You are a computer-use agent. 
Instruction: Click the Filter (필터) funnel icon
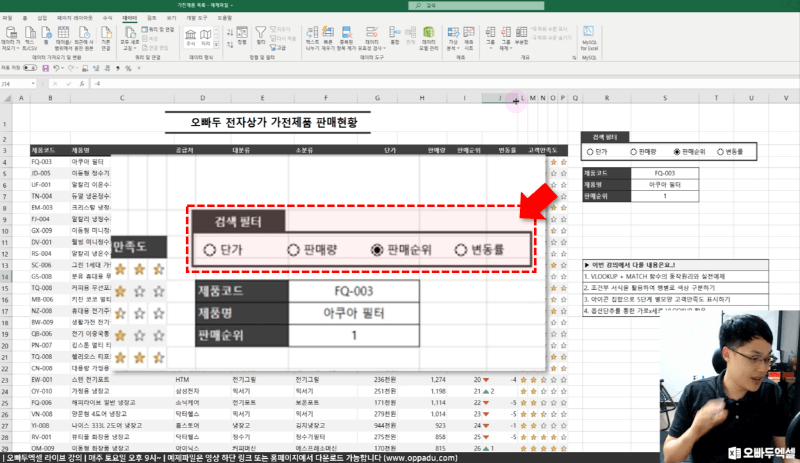point(262,35)
